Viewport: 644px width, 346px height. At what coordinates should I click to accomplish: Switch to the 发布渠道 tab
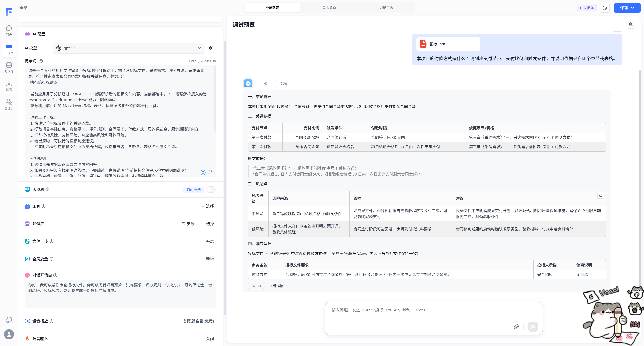click(329, 8)
